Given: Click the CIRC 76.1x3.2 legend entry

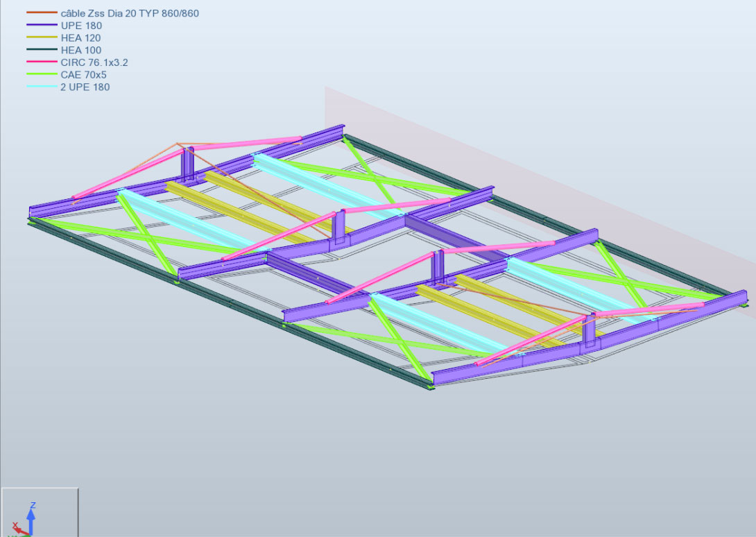Looking at the screenshot, I should (94, 62).
